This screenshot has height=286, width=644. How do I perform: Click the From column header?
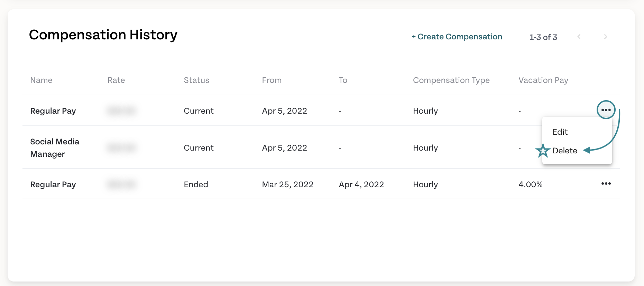pyautogui.click(x=272, y=80)
